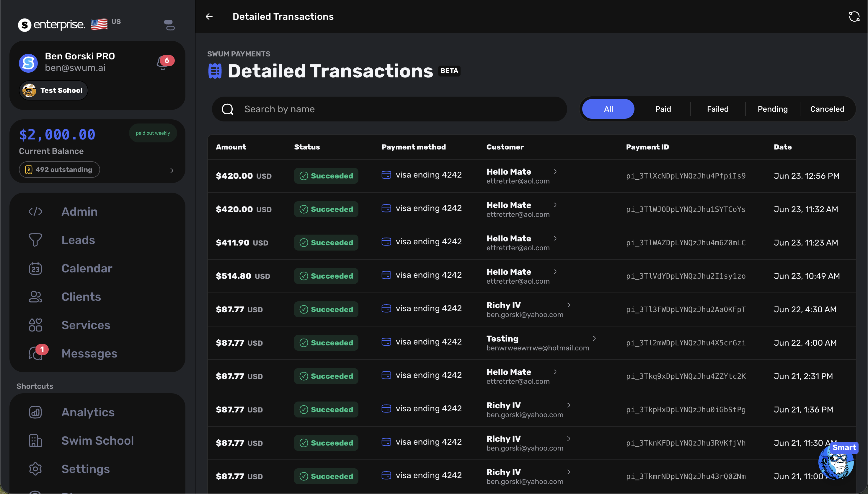The image size is (868, 494).
Task: Expand Richy IV customer for pi_3TkmrNDpLYNQzJhu43rQ0ZNm row
Action: pyautogui.click(x=569, y=472)
